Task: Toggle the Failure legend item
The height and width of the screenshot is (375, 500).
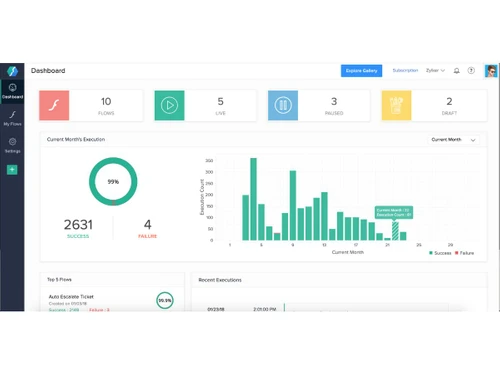Action: [464, 253]
